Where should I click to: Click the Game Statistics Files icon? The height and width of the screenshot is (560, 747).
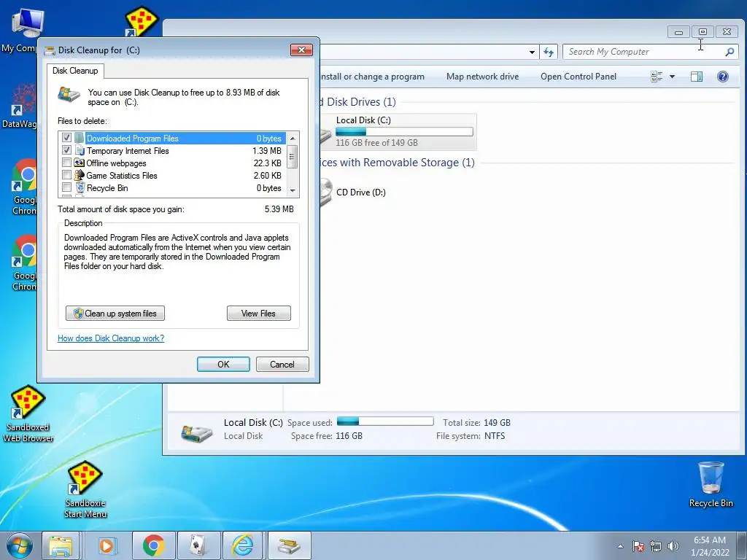coord(79,175)
